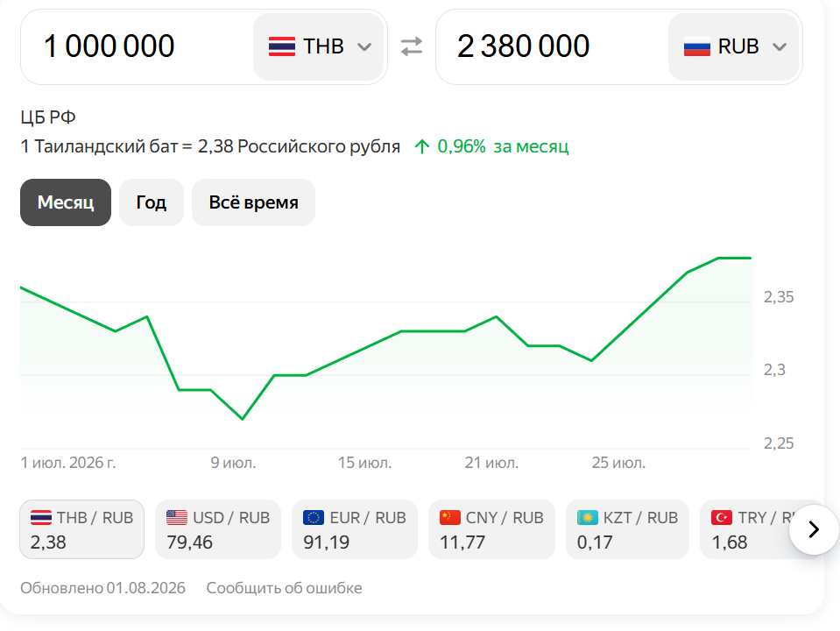Select the THB / RUB 2,38 pair chip

tap(82, 529)
